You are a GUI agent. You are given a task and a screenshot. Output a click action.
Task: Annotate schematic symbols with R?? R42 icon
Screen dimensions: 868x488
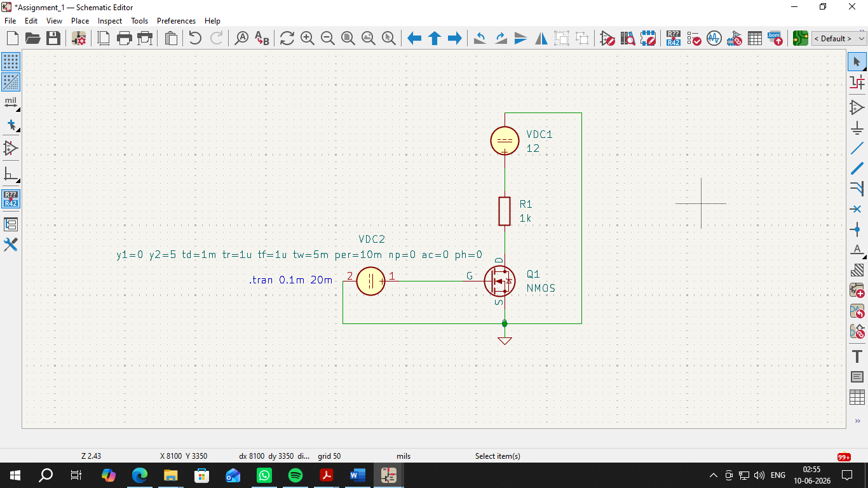coord(674,38)
